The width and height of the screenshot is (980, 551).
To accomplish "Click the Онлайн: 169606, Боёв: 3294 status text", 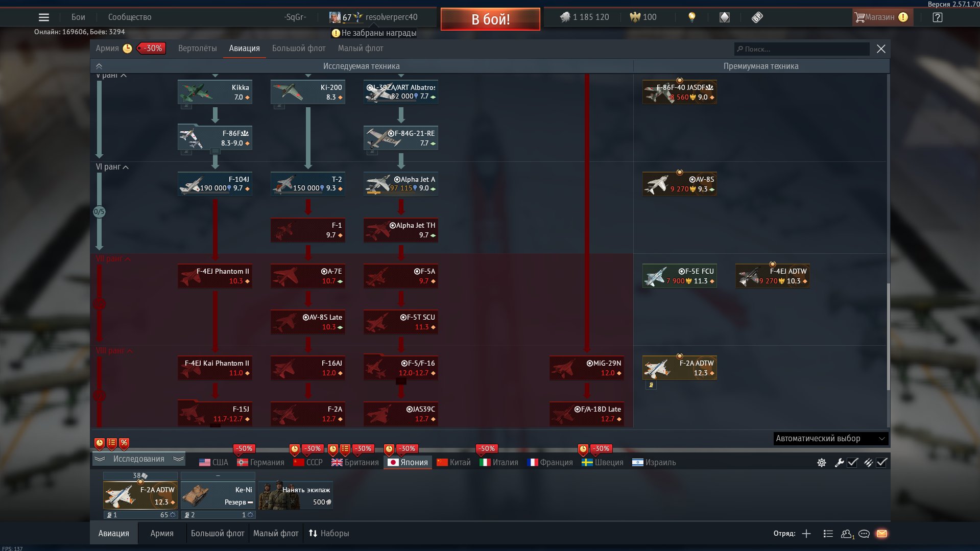I will pos(80,32).
